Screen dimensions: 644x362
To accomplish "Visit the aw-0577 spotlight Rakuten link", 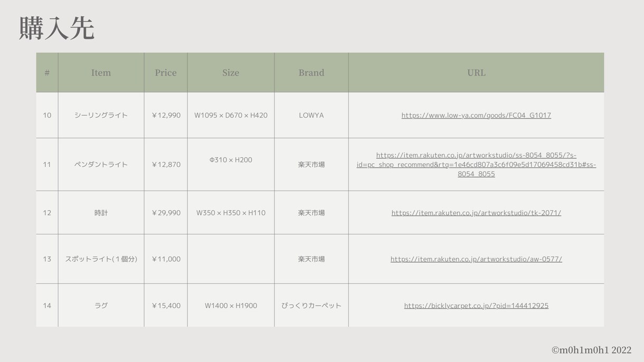I will pyautogui.click(x=476, y=259).
